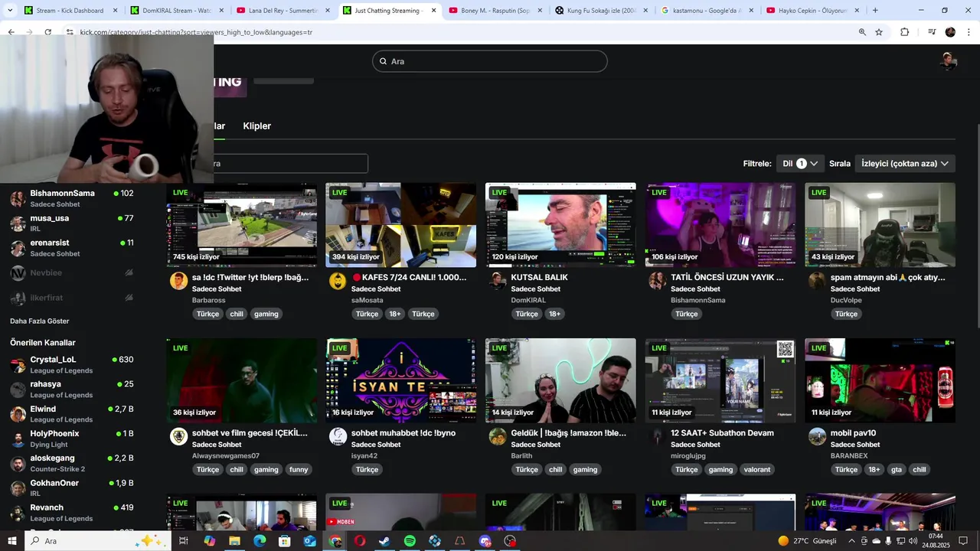Screen dimensions: 980x551
Task: Open the KUTSAL BALIK stream thumbnail
Action: [560, 225]
